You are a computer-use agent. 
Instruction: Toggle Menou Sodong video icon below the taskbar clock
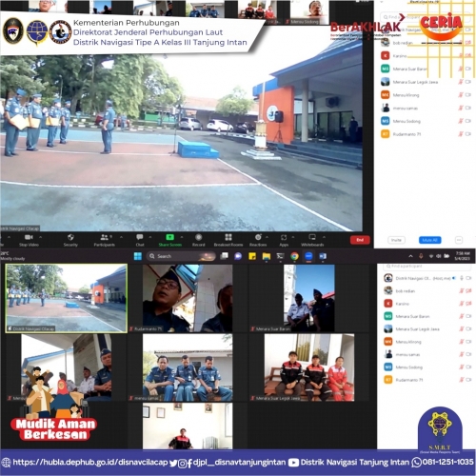click(x=468, y=367)
